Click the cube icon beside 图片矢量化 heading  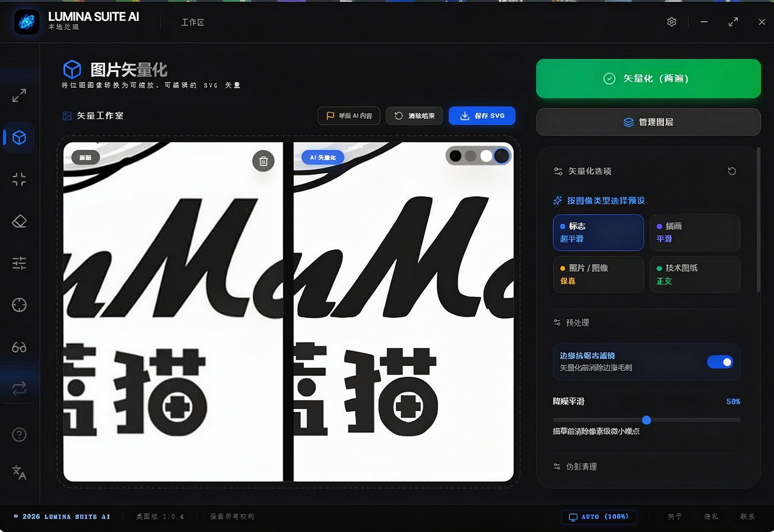click(72, 69)
